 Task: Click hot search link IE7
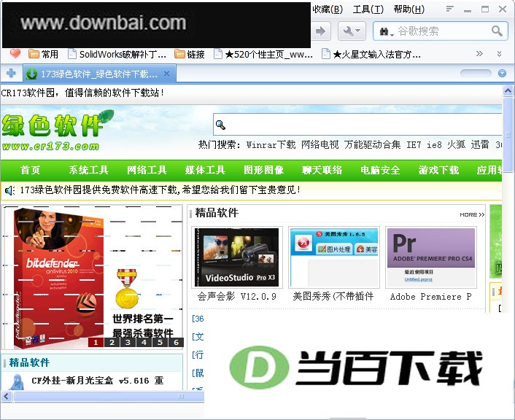414,144
